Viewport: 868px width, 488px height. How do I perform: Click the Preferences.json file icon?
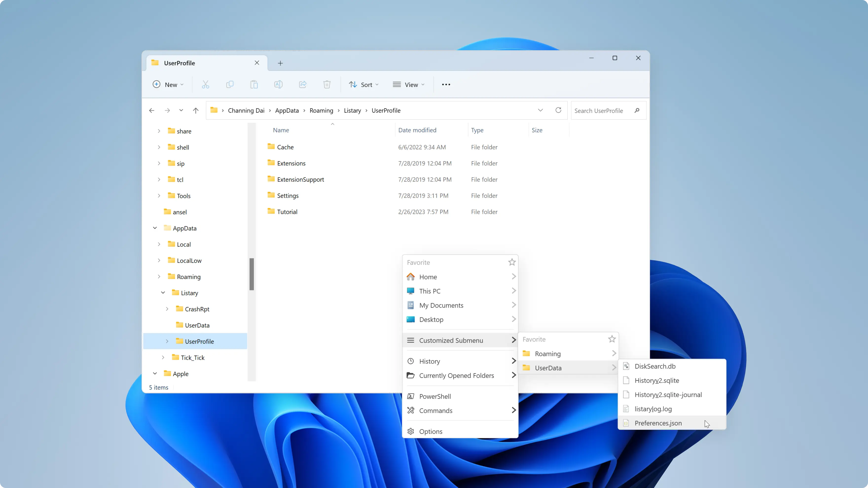[x=626, y=423]
